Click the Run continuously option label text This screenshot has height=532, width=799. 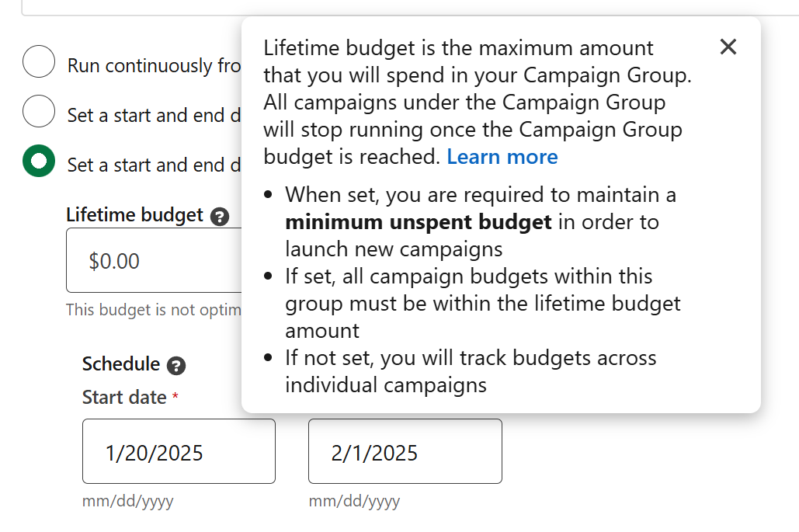click(154, 66)
